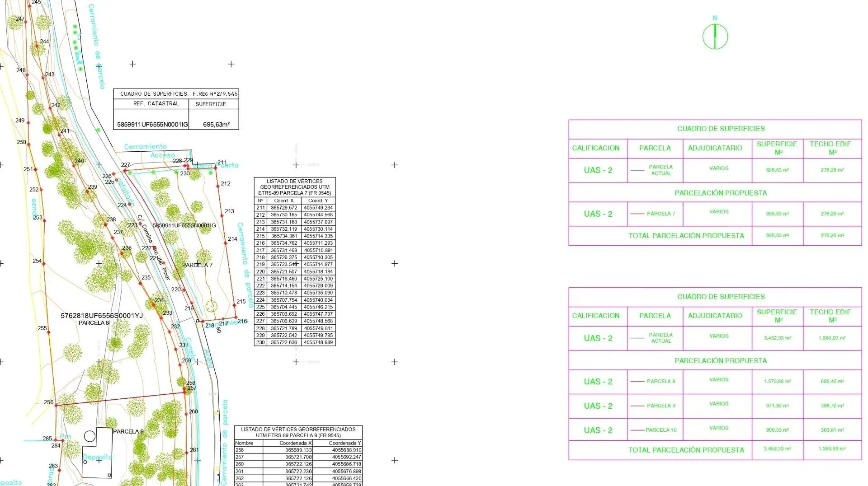Click the 'PARCELA 7' label on the map

197,265
